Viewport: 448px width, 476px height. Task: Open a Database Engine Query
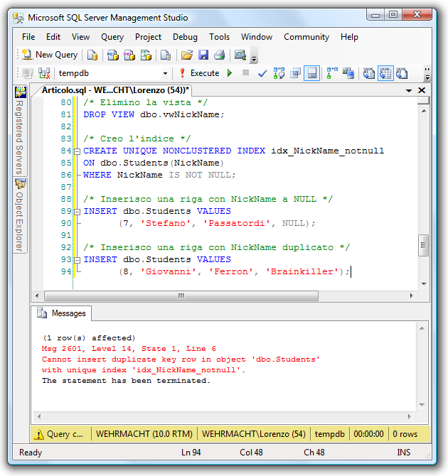click(x=92, y=55)
